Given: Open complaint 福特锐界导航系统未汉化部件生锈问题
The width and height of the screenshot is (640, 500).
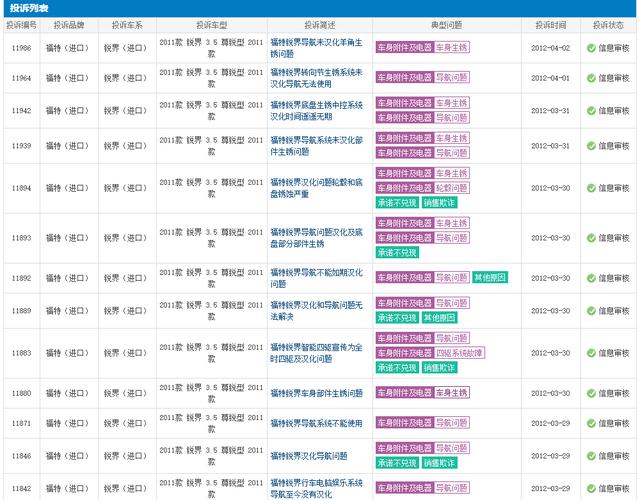Looking at the screenshot, I should click(316, 146).
